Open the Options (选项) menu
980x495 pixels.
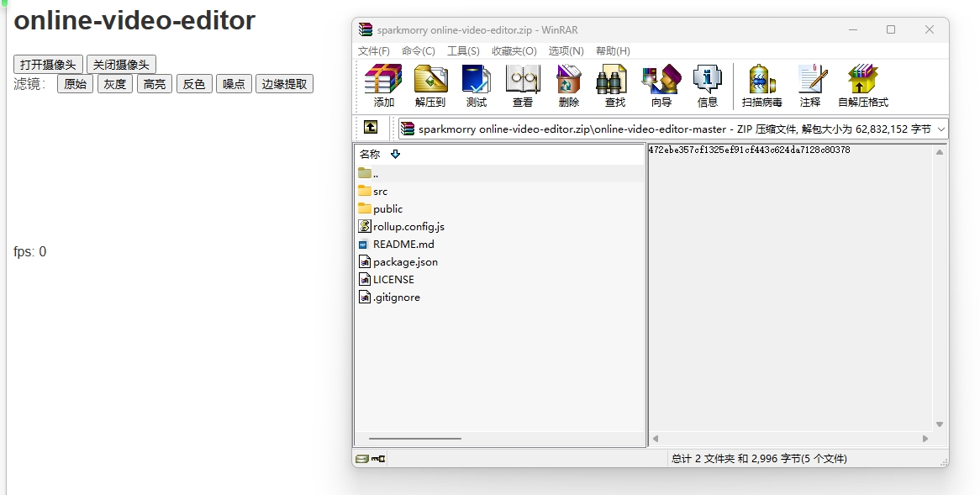click(566, 50)
